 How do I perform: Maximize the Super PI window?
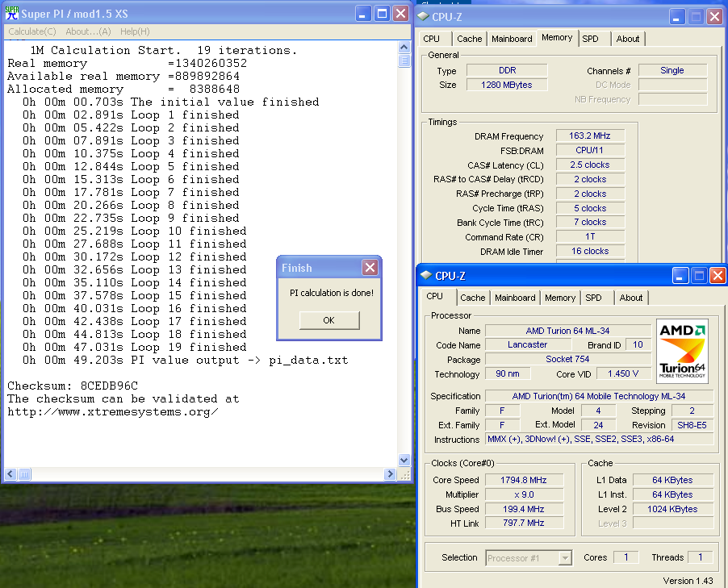(382, 14)
